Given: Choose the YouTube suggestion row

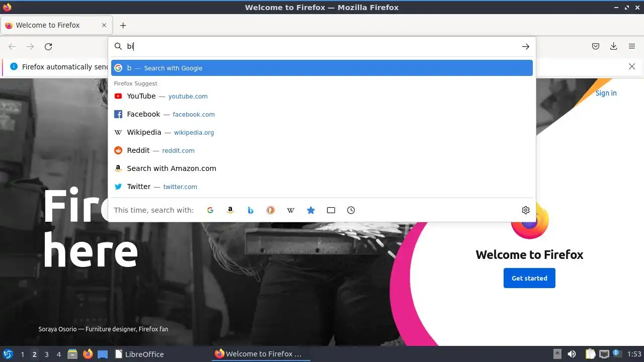Looking at the screenshot, I should (x=322, y=96).
